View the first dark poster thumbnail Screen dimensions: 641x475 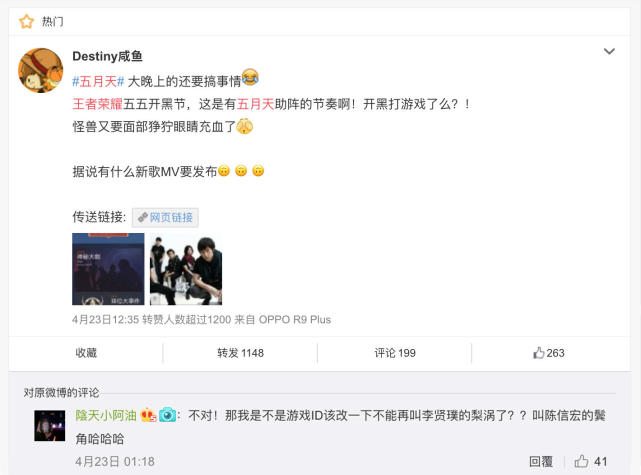(108, 269)
